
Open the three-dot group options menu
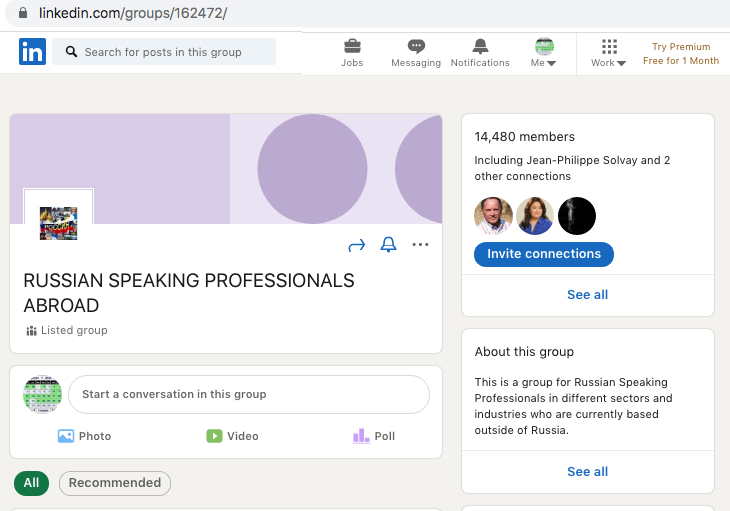tap(420, 245)
